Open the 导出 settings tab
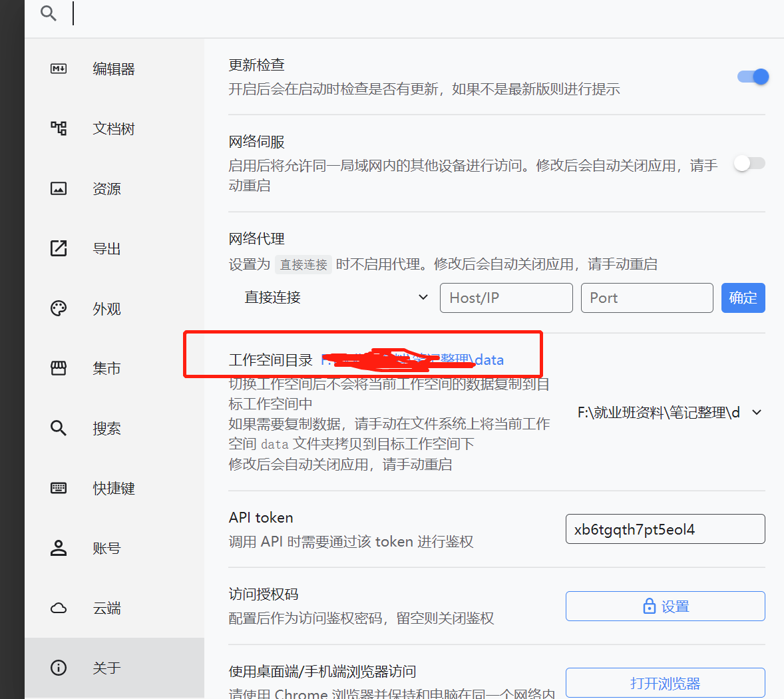The image size is (784, 699). pyautogui.click(x=114, y=248)
